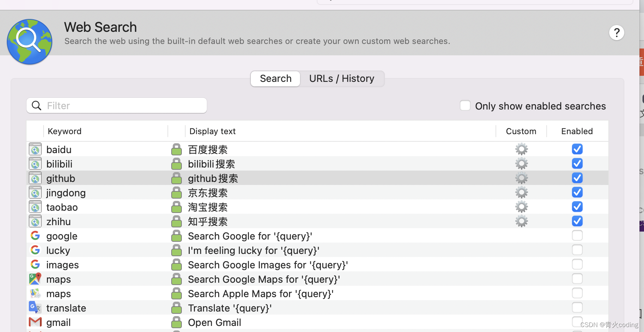
Task: Disable the taobao search checkbox
Action: pos(577,207)
